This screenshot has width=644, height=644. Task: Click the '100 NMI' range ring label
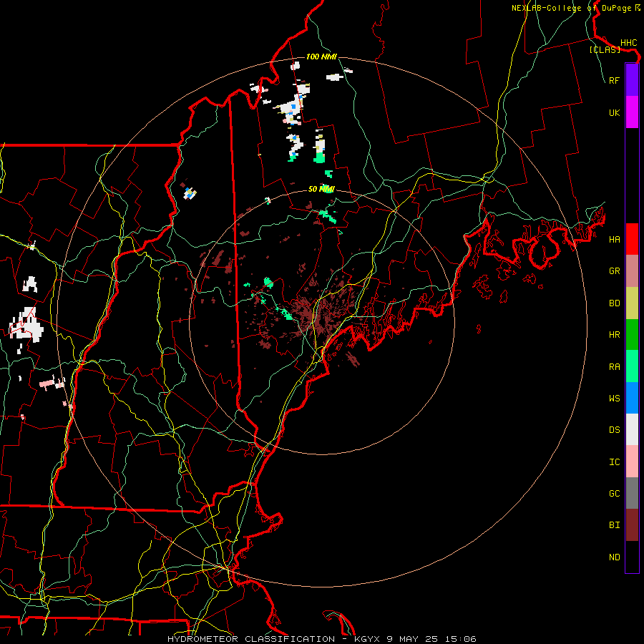321,57
